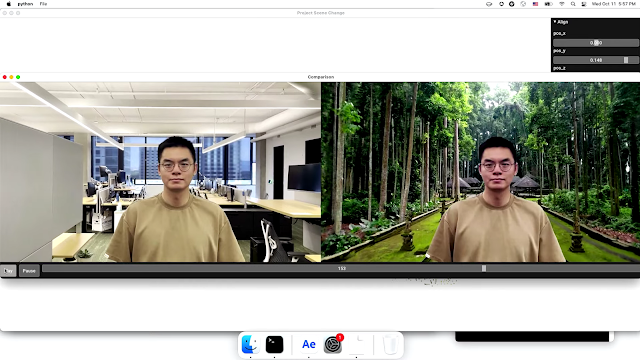Open the US flag input menu
The width and height of the screenshot is (640, 360).
(x=536, y=4)
